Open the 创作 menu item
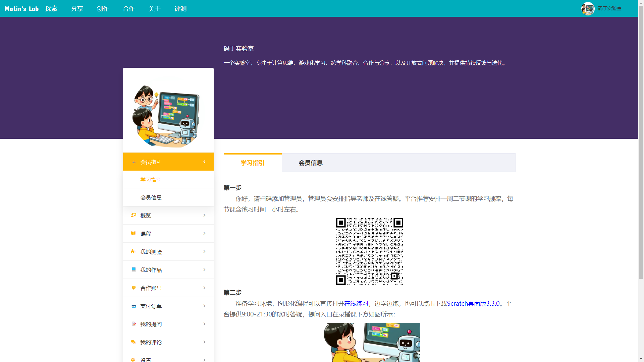Screen dimensions: 644x362 click(x=103, y=9)
